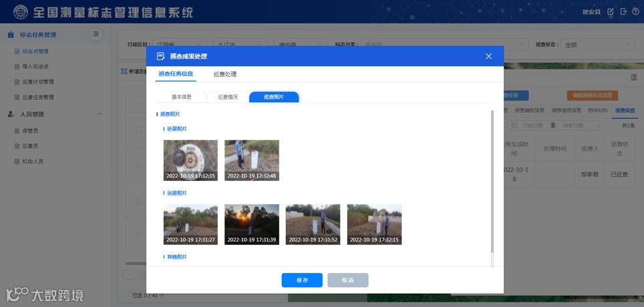Click the document icon next to 保管员
The width and height of the screenshot is (644, 307).
point(17,131)
